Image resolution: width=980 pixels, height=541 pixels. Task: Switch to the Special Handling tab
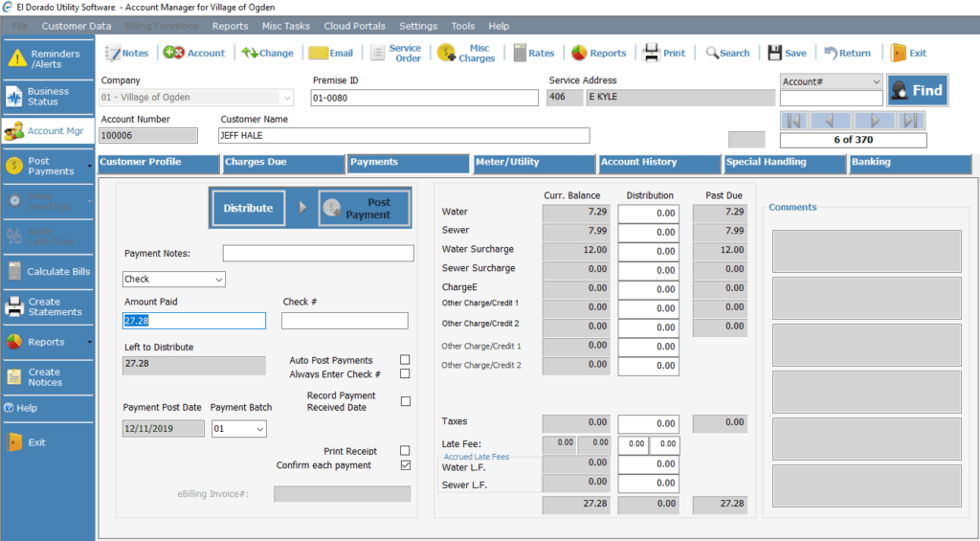point(785,163)
